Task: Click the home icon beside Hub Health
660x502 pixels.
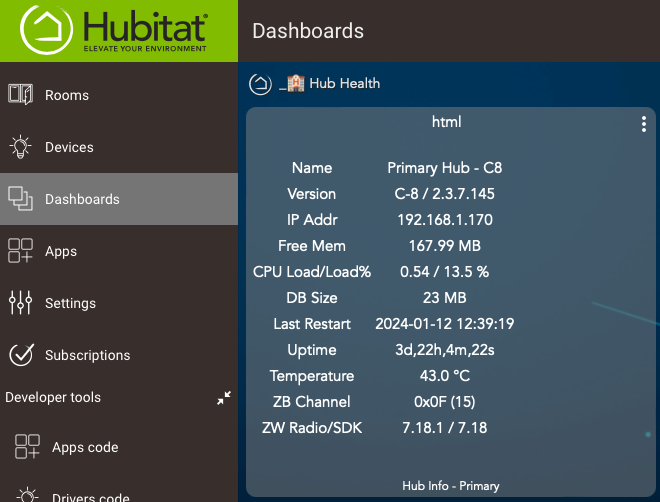Action: pyautogui.click(x=260, y=84)
